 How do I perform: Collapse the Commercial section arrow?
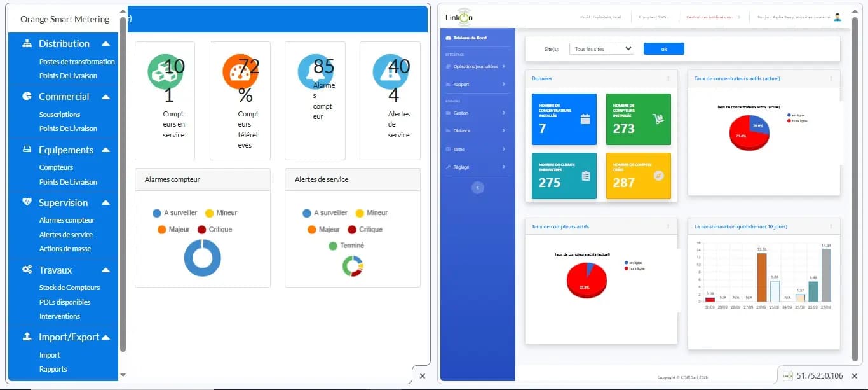coord(105,97)
